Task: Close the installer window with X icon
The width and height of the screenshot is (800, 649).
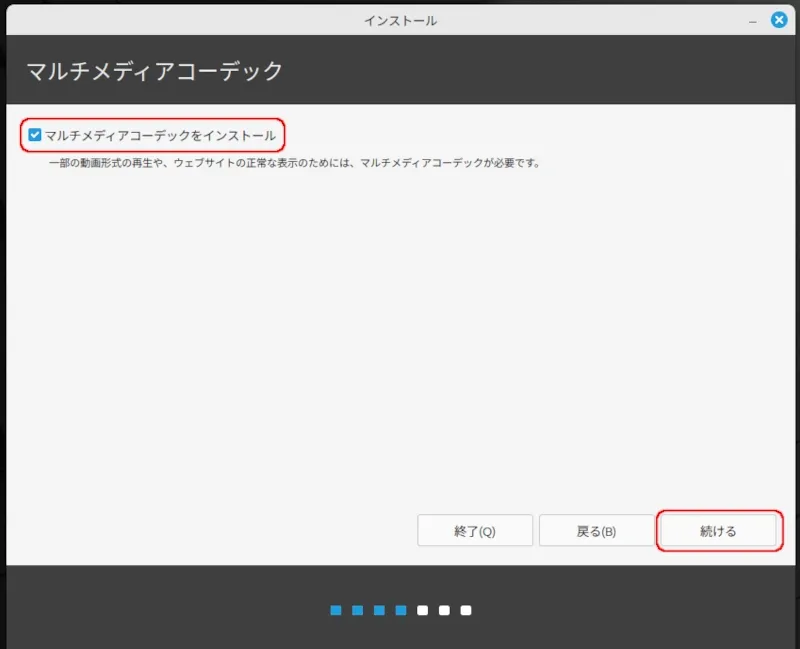Action: (x=779, y=20)
